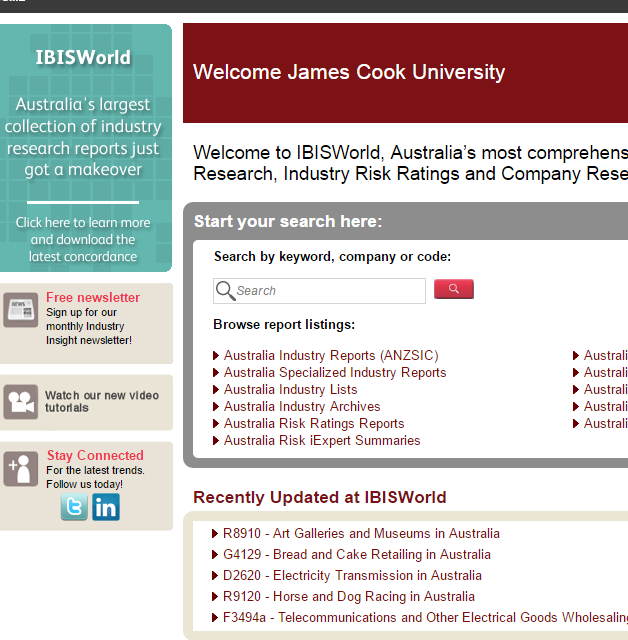Click 'For the latest trends. Follow us today!' text
Image resolution: width=628 pixels, height=640 pixels.
pyautogui.click(x=95, y=478)
